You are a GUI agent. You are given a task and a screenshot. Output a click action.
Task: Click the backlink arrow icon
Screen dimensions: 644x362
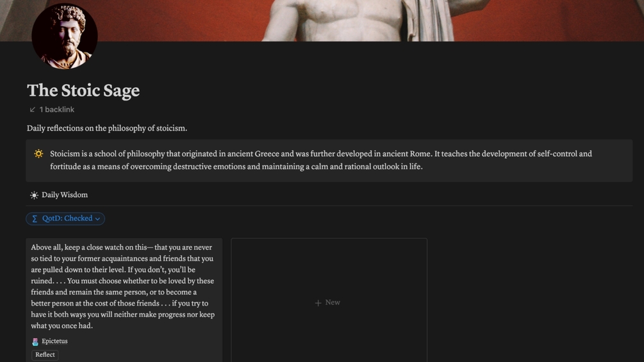33,110
